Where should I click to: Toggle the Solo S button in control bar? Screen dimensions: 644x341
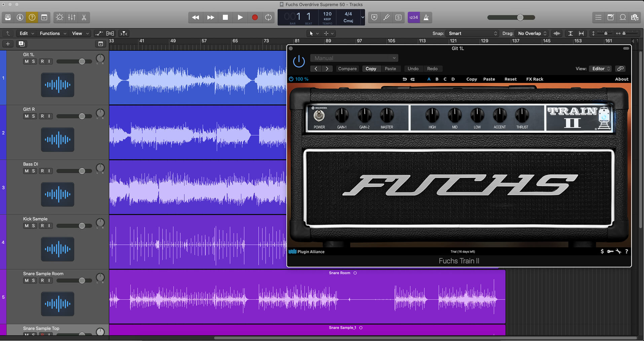pos(399,17)
